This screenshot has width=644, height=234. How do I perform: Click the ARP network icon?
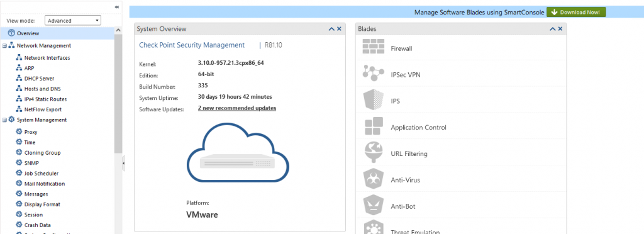(18, 68)
